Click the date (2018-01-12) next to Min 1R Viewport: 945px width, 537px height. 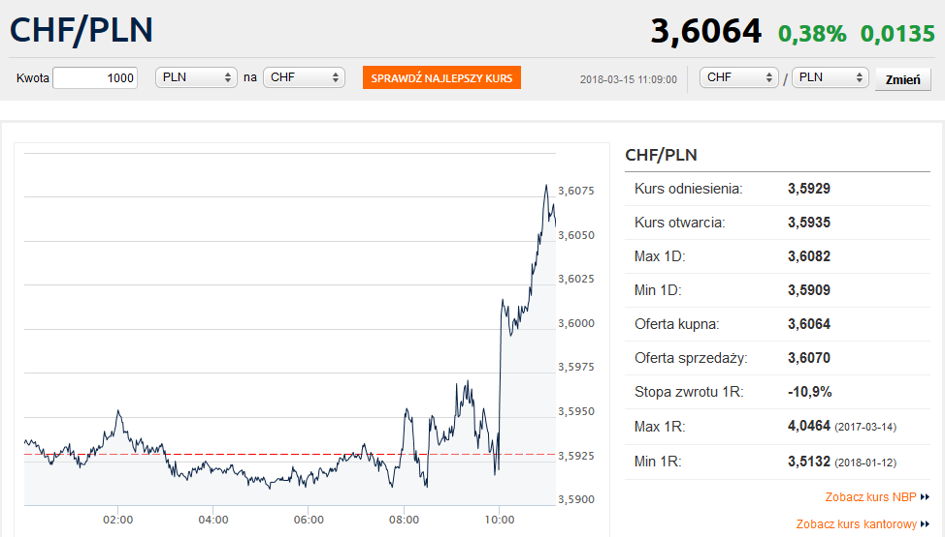click(x=865, y=463)
